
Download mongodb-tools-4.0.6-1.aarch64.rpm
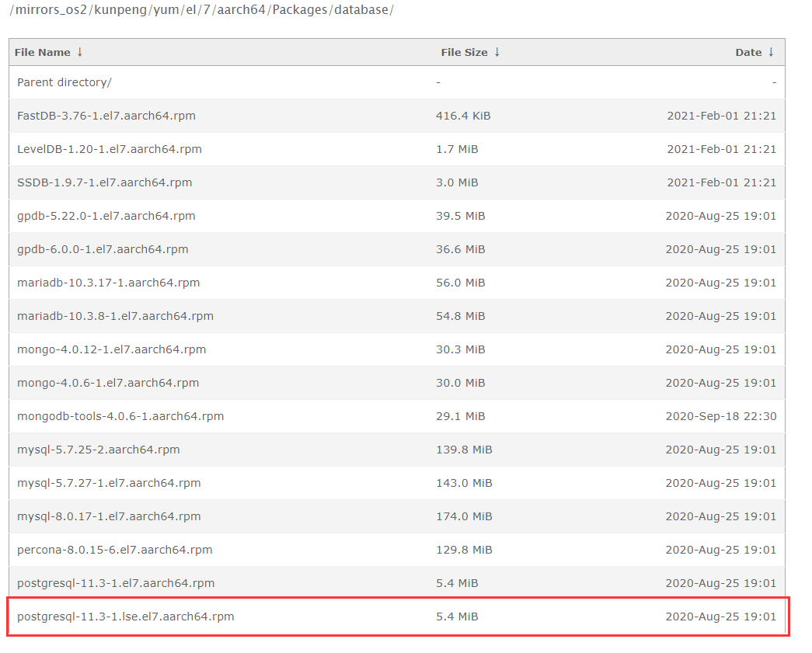pos(120,416)
